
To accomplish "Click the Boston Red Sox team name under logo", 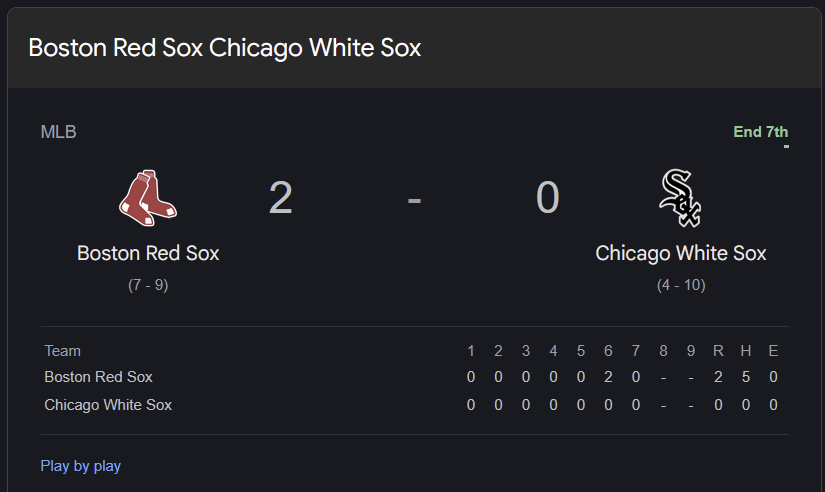I will coord(148,253).
